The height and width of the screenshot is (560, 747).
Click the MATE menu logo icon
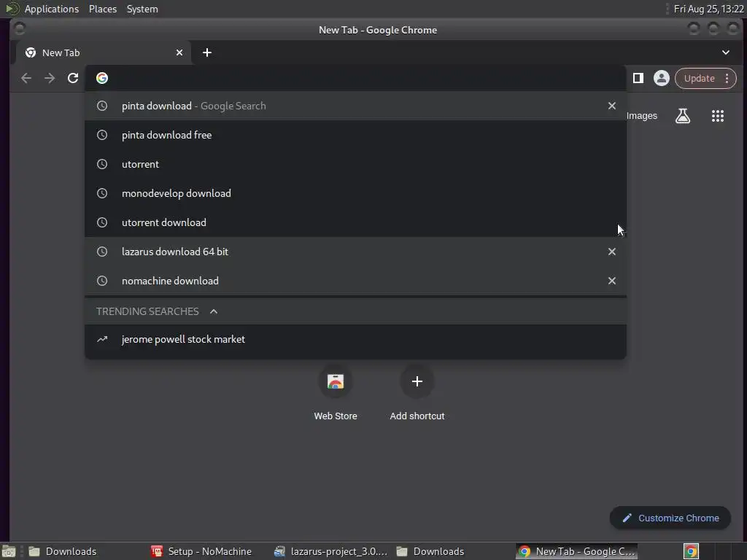click(12, 9)
